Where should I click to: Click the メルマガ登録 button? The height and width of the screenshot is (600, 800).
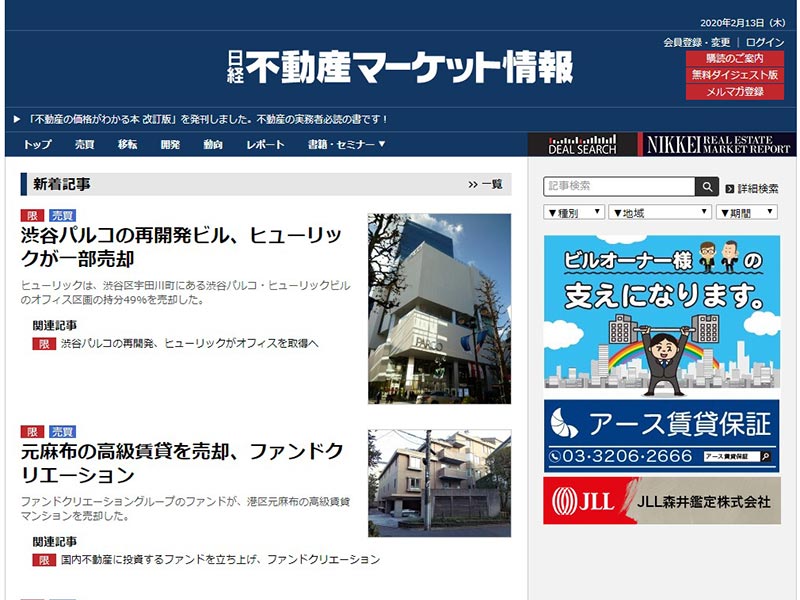click(x=735, y=92)
